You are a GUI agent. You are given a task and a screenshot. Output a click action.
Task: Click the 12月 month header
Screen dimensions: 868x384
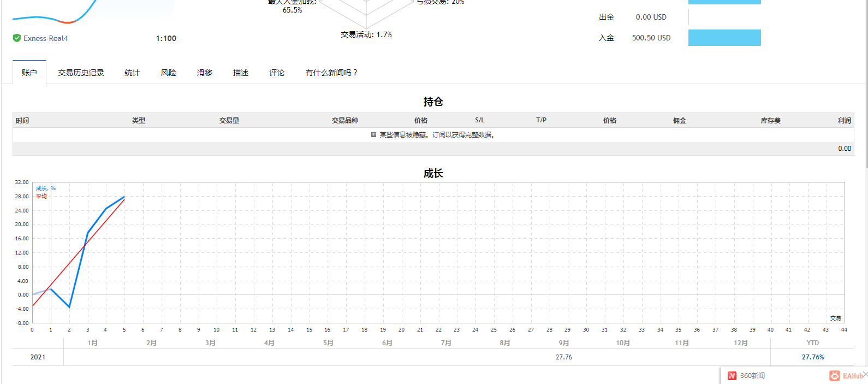[x=741, y=343]
